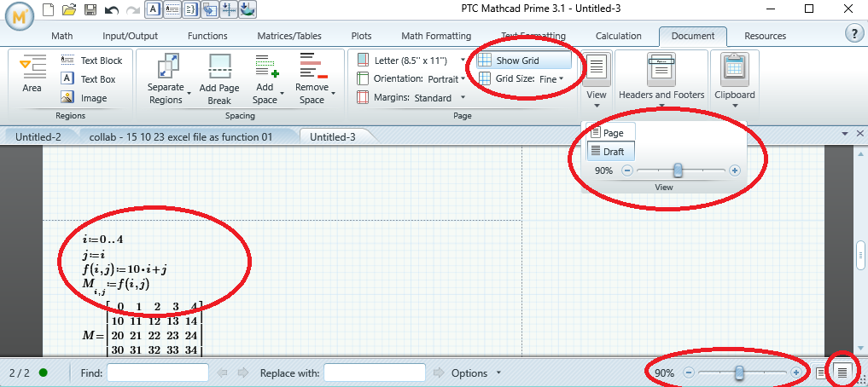Open the Functions ribbon tab
868x387 pixels.
click(x=207, y=36)
